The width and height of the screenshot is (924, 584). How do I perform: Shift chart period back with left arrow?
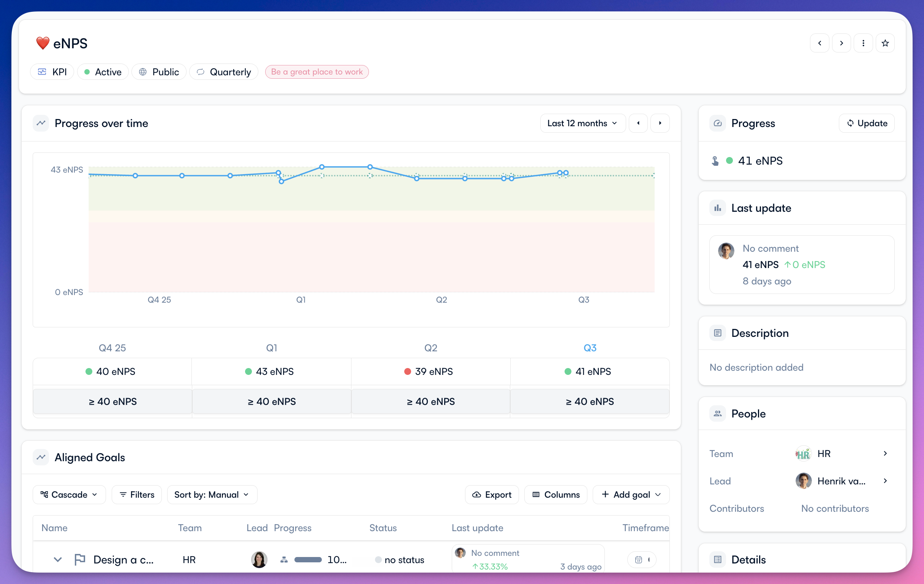coord(638,123)
